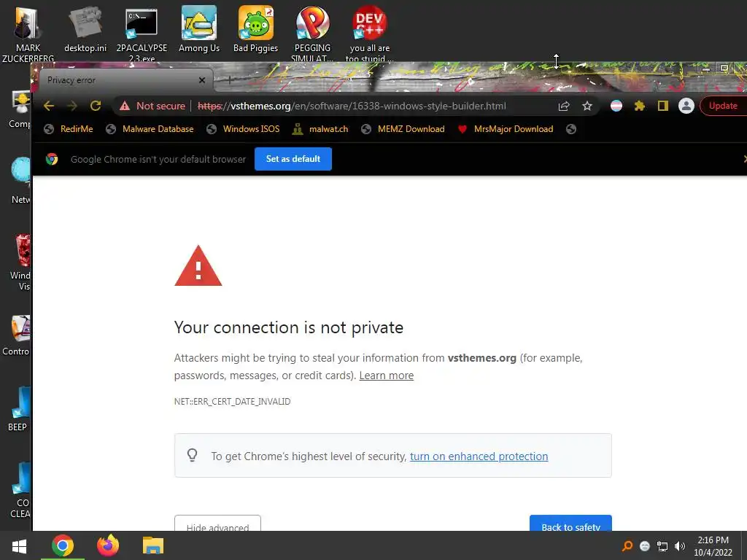Click the unlabeled globe bookmark after MrsMajor
The image size is (747, 560).
tap(571, 129)
